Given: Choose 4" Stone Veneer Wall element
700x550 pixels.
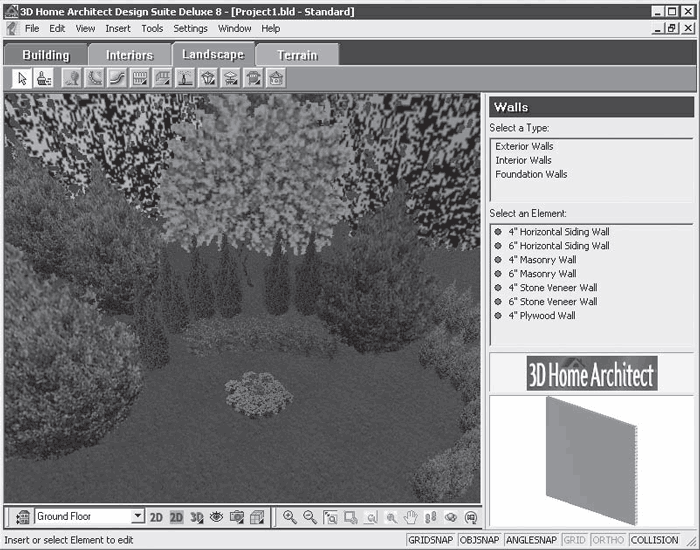Looking at the screenshot, I should [546, 288].
